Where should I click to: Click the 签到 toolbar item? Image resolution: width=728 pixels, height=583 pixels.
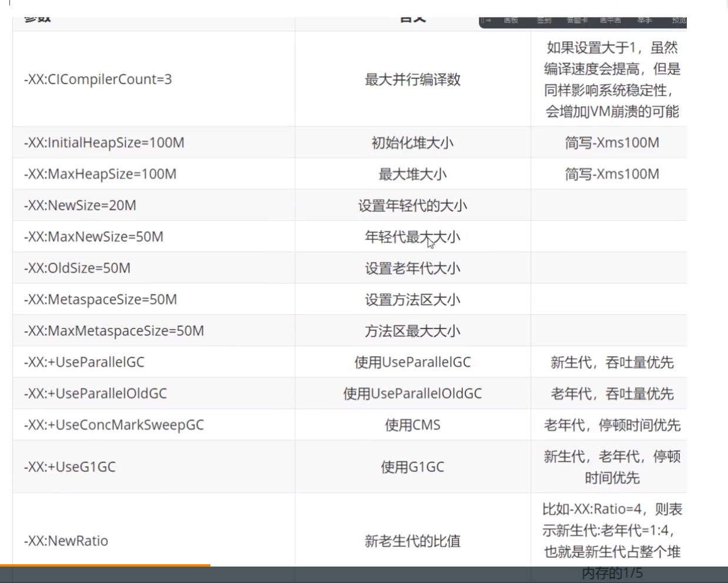(x=544, y=21)
